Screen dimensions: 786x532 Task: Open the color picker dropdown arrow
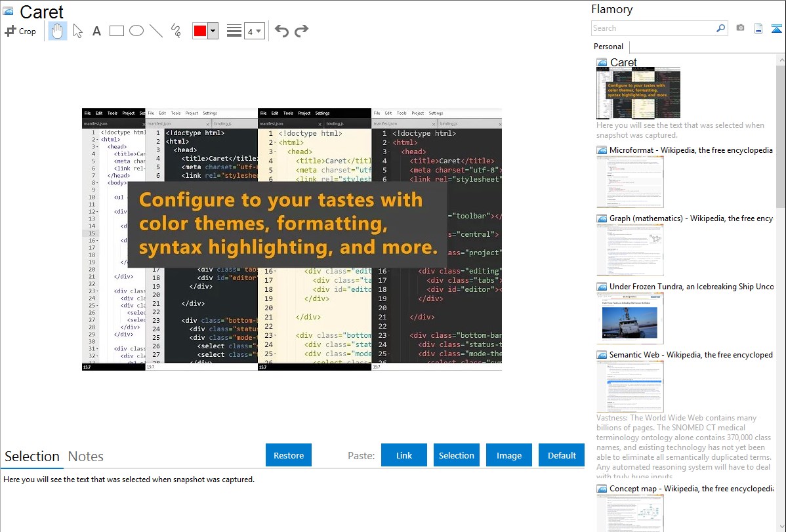(x=213, y=31)
